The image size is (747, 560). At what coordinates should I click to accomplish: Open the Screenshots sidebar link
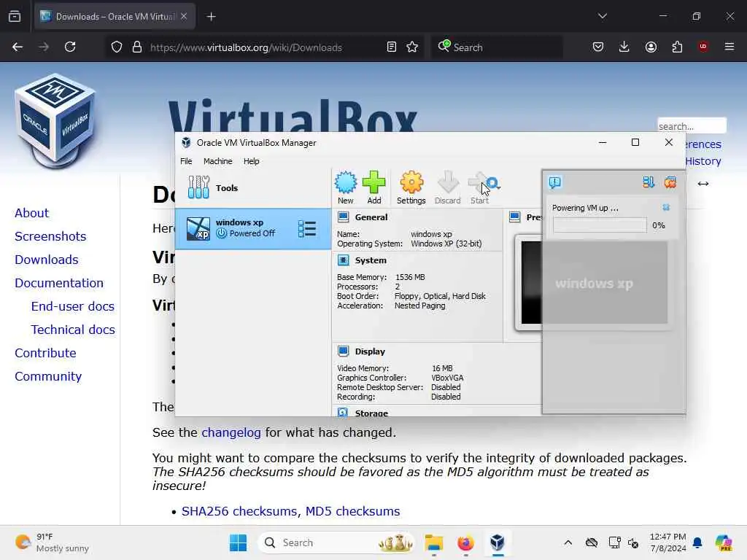(50, 236)
